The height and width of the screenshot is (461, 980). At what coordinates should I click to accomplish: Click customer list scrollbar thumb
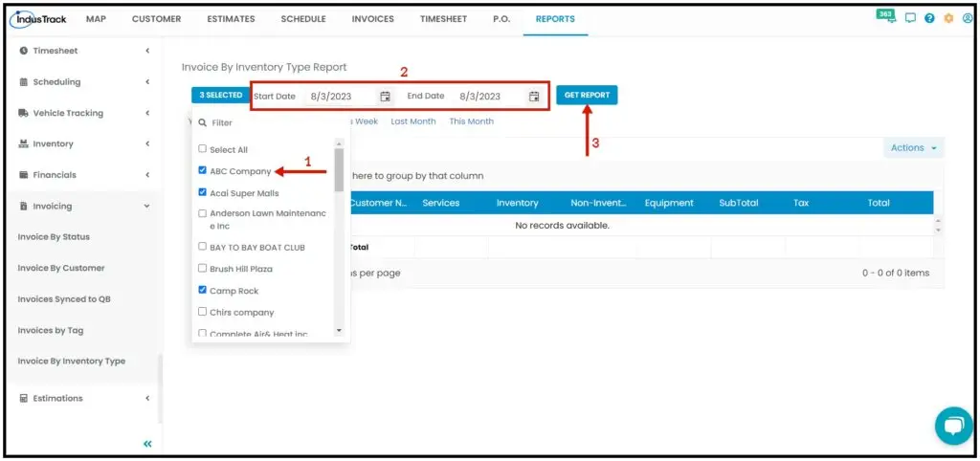[339, 169]
